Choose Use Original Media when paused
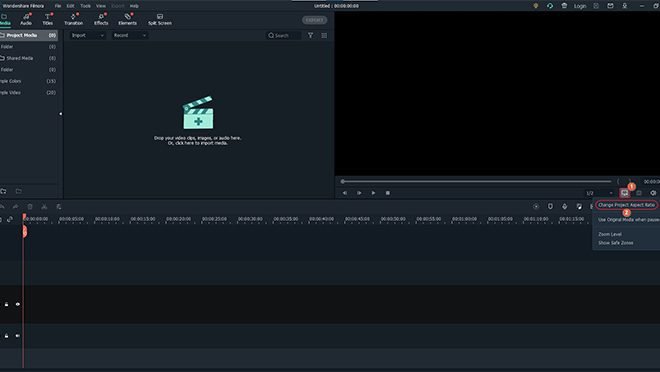This screenshot has height=372, width=660. (628, 220)
